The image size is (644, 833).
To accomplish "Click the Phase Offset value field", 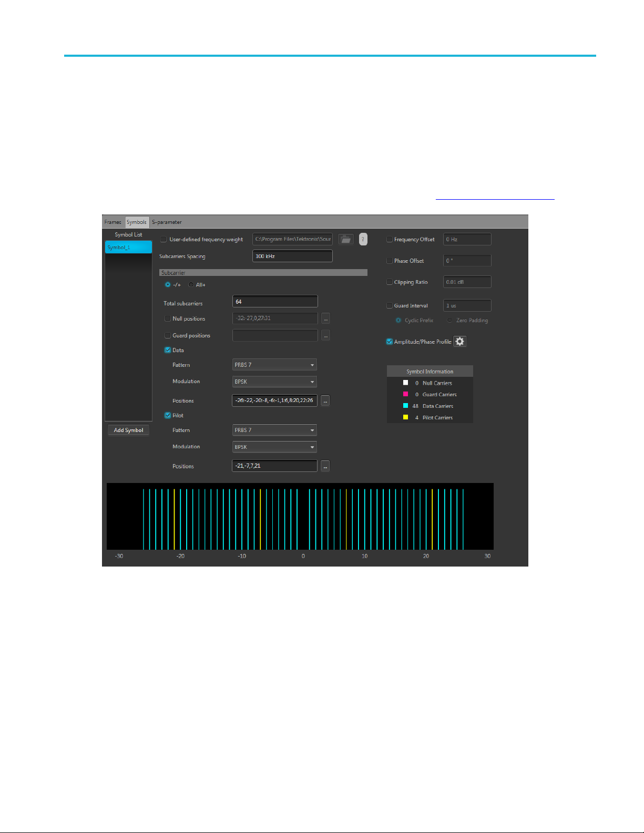I will pyautogui.click(x=467, y=261).
